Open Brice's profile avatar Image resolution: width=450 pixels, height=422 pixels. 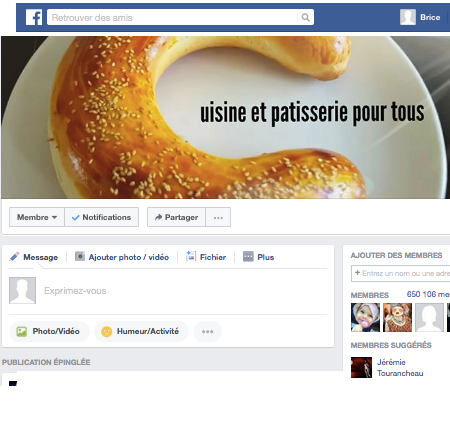coord(408,17)
